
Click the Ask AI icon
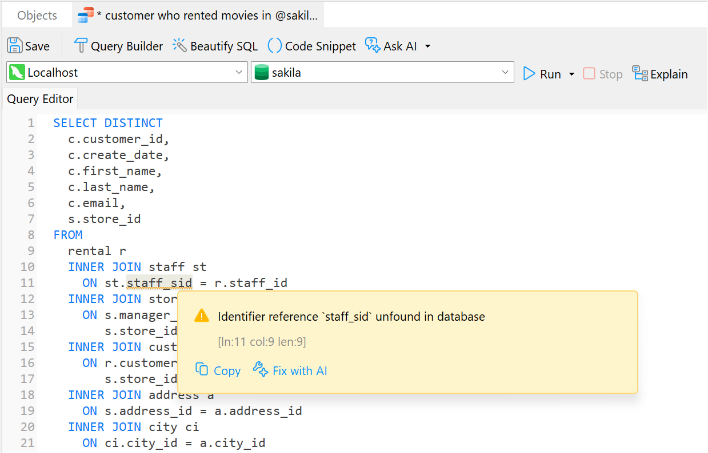point(373,45)
